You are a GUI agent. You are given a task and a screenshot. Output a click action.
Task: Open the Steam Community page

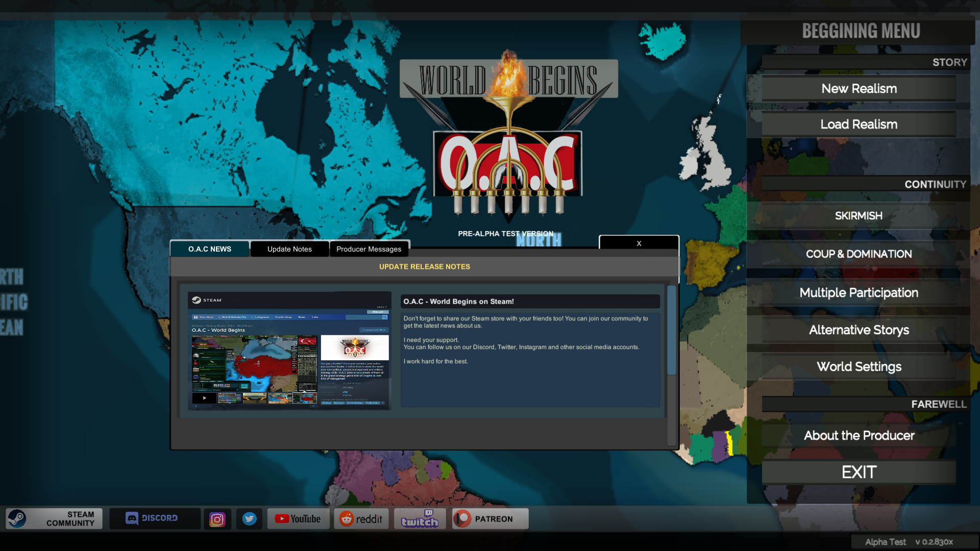54,518
